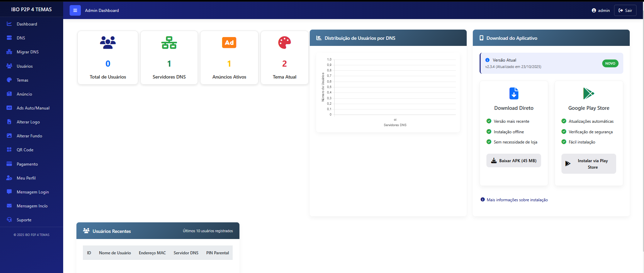
Task: Select Ads Auto/Manual menu item
Action: point(33,108)
